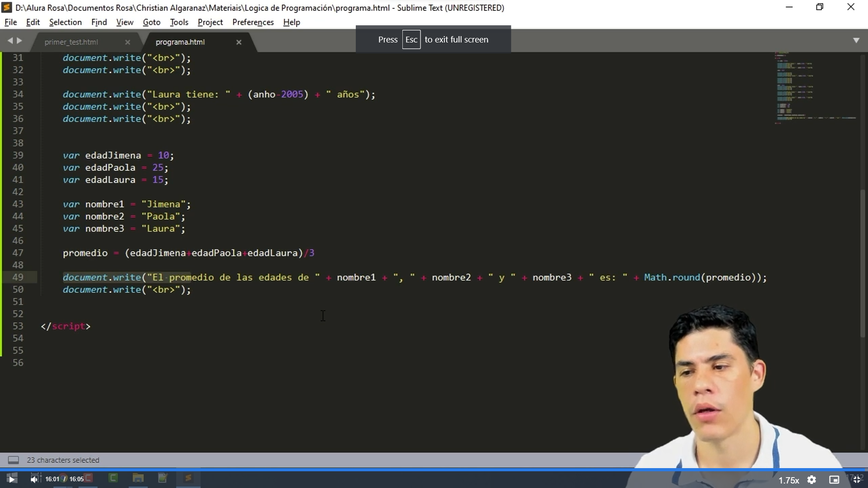Place cursor on 'edadJimena = 10' line
868x488 pixels.
pos(118,155)
